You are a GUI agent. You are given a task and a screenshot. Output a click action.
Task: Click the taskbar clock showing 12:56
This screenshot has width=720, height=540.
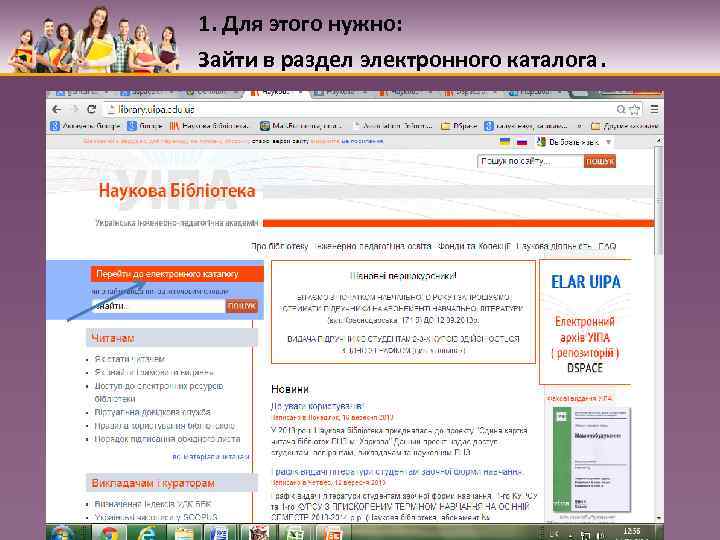[632, 533]
